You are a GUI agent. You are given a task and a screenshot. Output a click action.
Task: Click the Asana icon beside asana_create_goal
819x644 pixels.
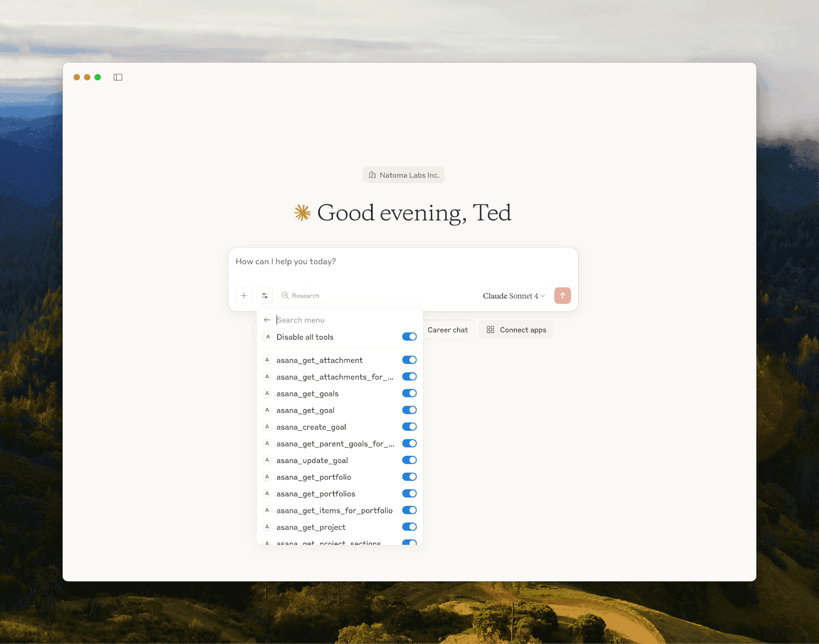[267, 427]
